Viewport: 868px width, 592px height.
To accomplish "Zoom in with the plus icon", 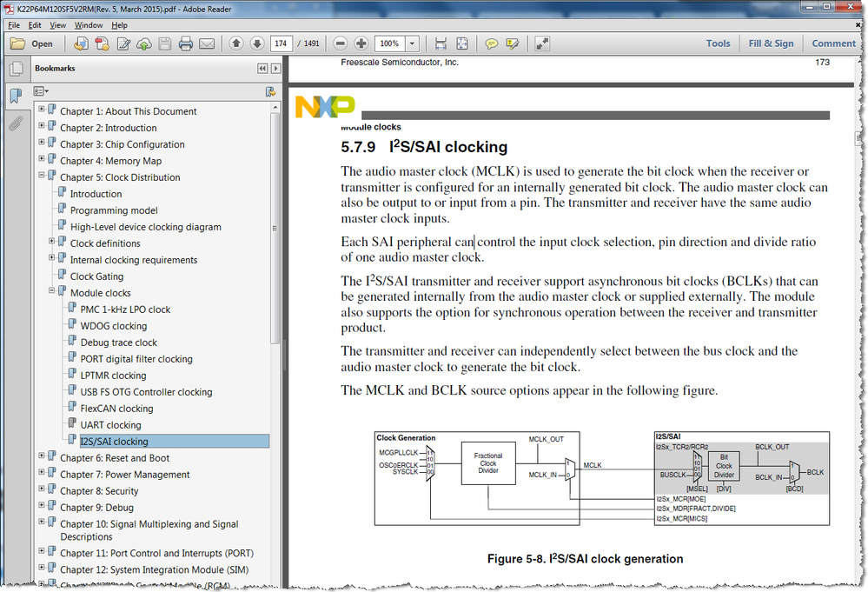I will coord(361,43).
